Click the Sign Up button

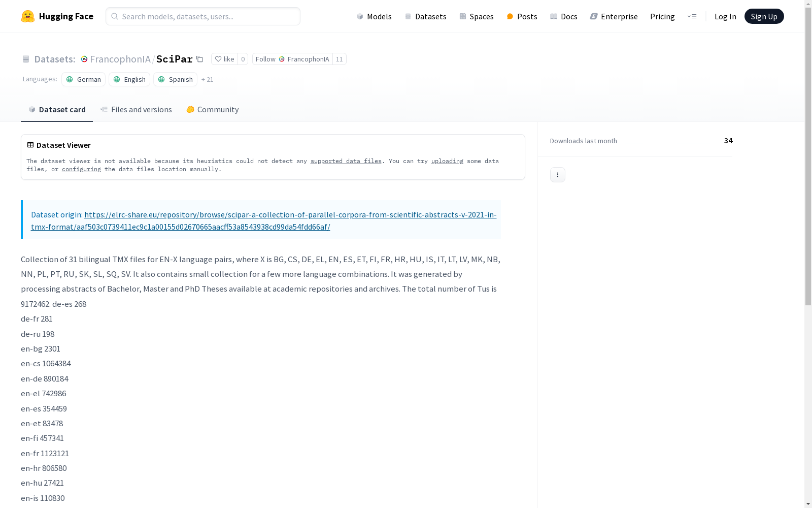click(x=764, y=16)
